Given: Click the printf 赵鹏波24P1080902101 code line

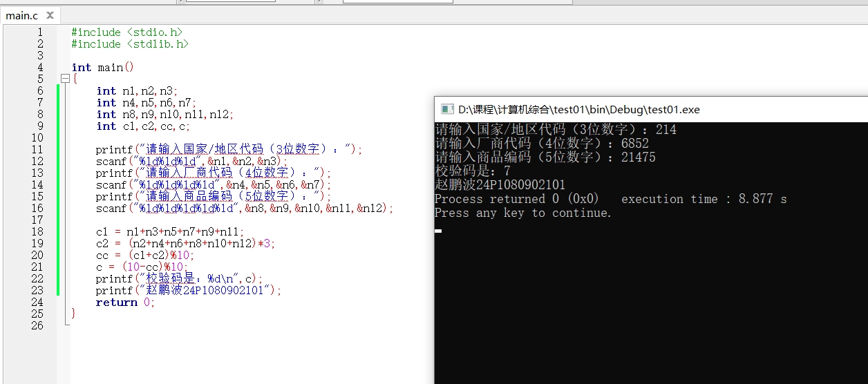Looking at the screenshot, I should (189, 290).
